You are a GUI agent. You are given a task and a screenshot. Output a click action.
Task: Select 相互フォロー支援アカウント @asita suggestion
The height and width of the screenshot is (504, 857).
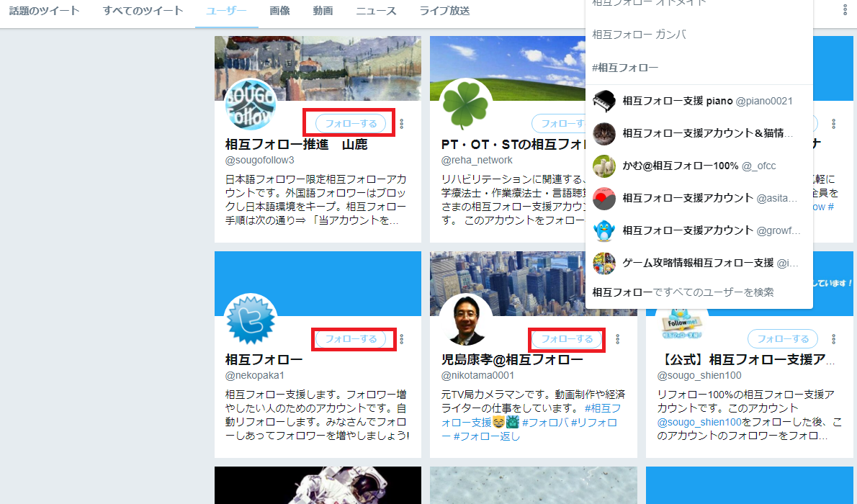pyautogui.click(x=699, y=199)
